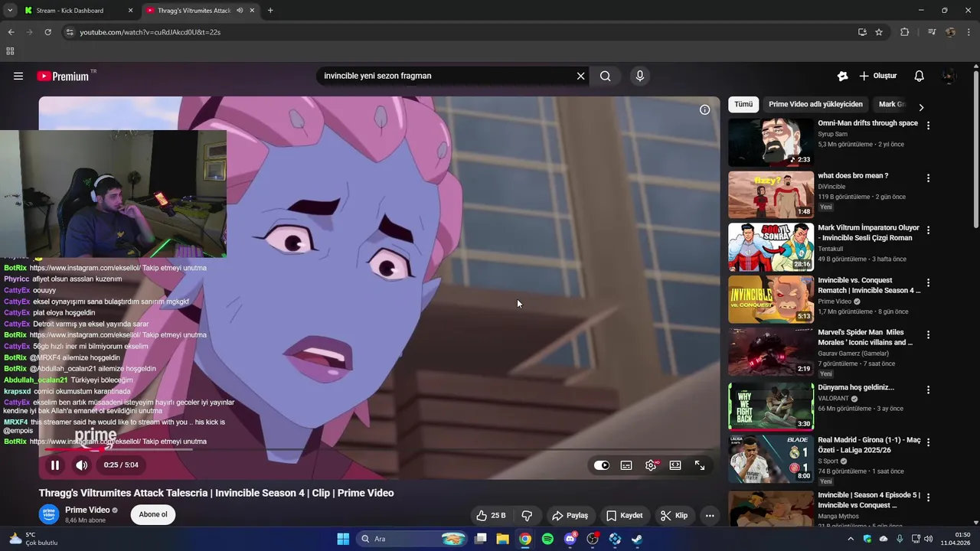Screen dimensions: 980x551
Task: Toggle the autoplay switch in player
Action: (602, 465)
